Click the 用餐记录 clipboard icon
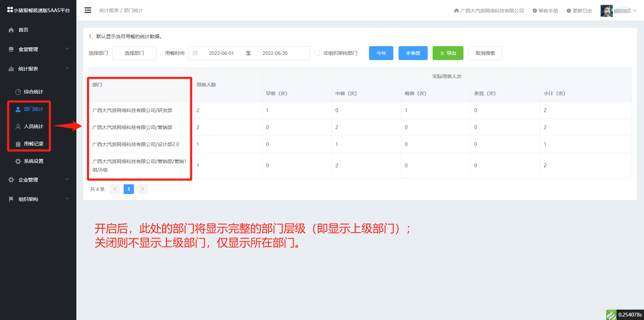The image size is (644, 320). (x=18, y=144)
